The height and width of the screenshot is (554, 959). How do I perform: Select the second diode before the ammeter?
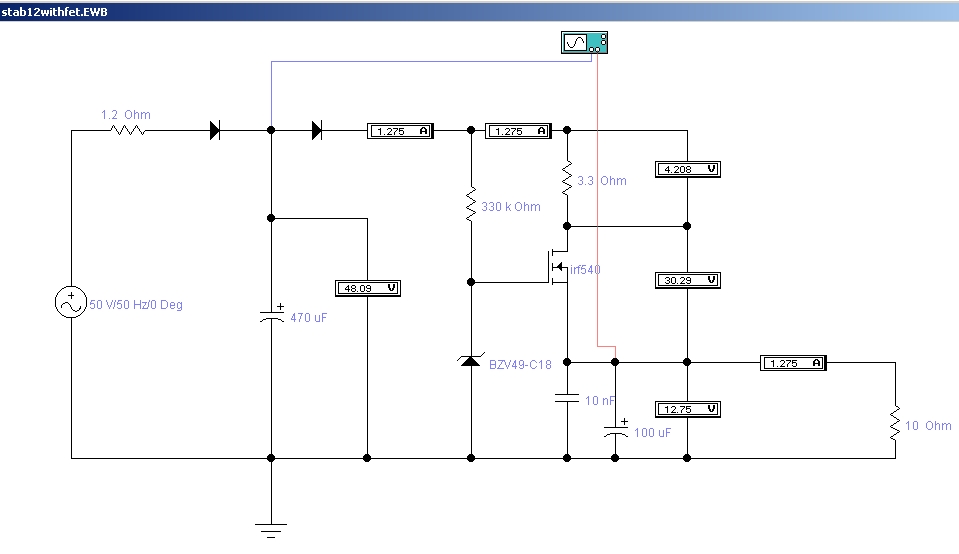317,130
